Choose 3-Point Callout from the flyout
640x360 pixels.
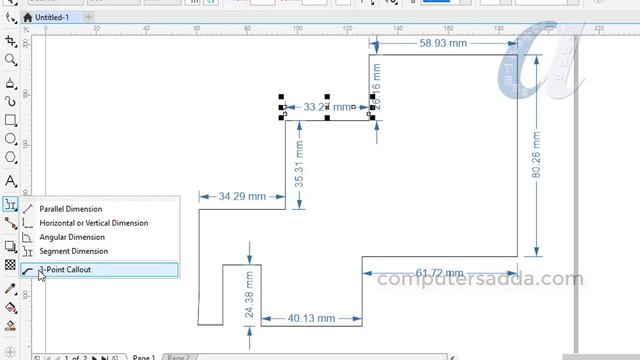pyautogui.click(x=99, y=270)
